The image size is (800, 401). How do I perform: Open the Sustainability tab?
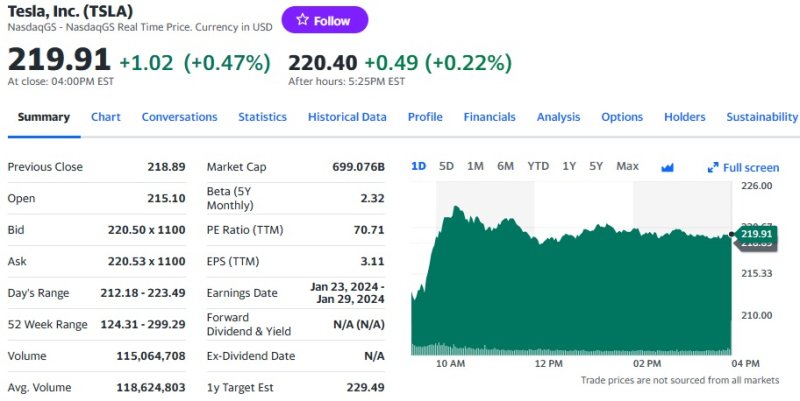click(762, 117)
